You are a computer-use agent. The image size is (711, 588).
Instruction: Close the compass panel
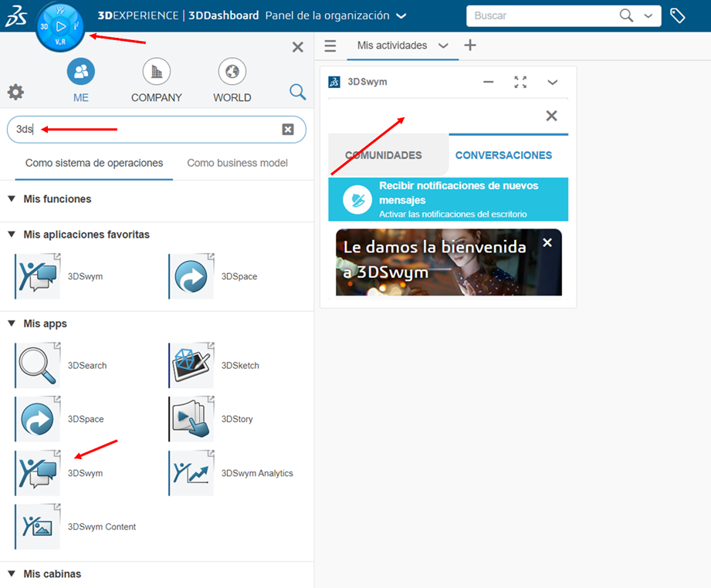[x=297, y=47]
